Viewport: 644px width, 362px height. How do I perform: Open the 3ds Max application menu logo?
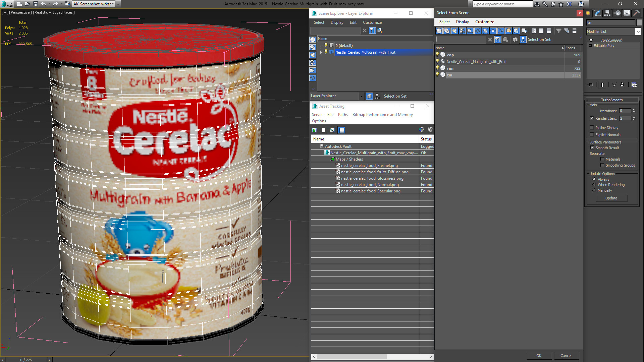[7, 4]
